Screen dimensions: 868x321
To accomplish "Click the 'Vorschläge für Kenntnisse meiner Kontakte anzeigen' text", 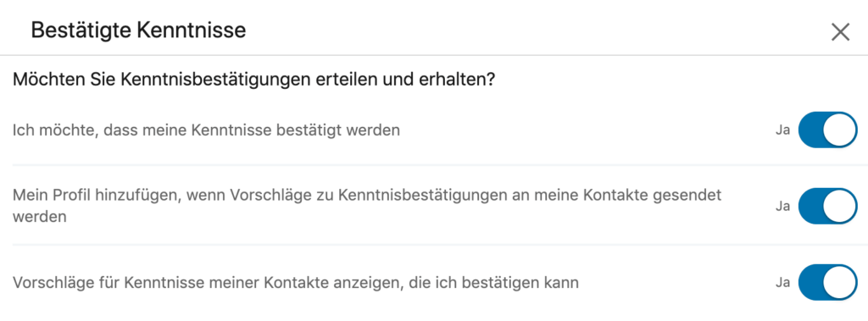I will pos(295,283).
